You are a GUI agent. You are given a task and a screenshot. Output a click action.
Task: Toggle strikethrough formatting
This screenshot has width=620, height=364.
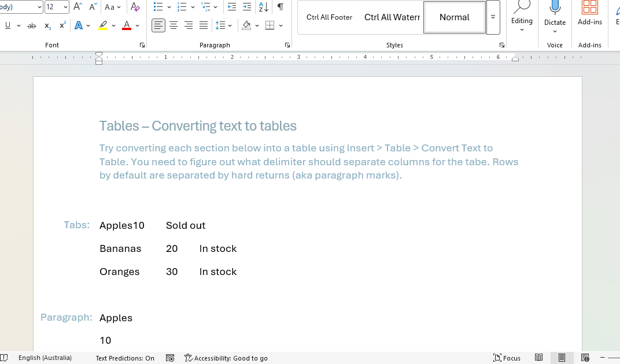point(32,26)
